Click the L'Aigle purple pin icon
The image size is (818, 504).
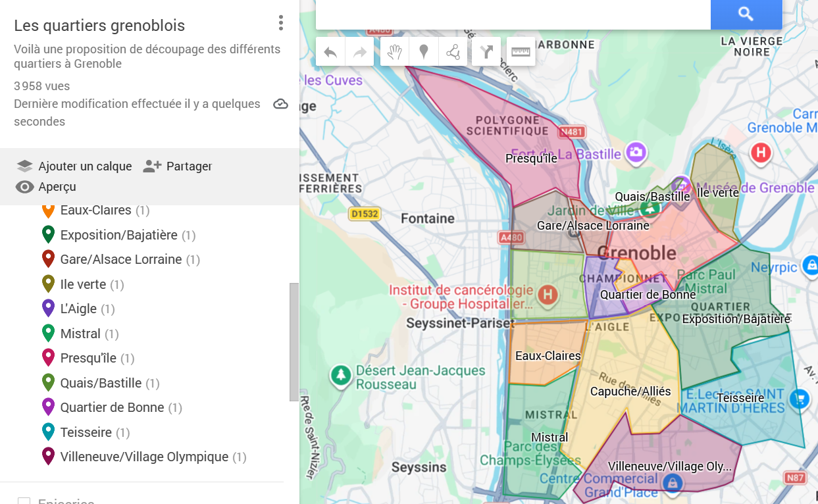pos(48,308)
